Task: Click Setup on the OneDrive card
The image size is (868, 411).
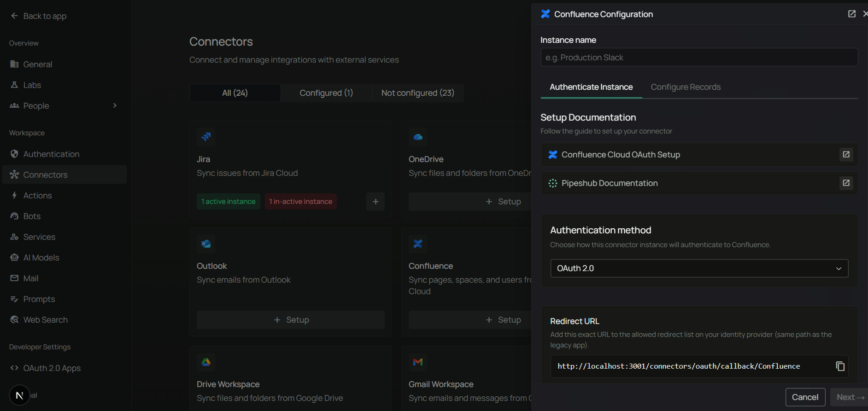Action: coord(470,201)
